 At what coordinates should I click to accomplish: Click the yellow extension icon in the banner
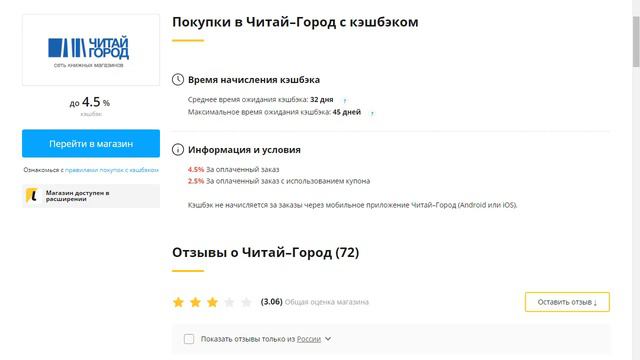pyautogui.click(x=31, y=196)
